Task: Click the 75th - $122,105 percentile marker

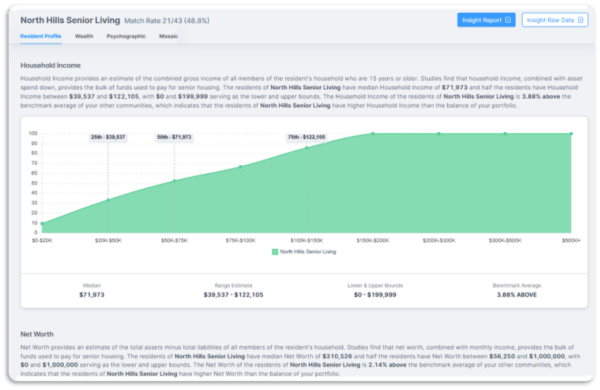Action: (x=307, y=137)
